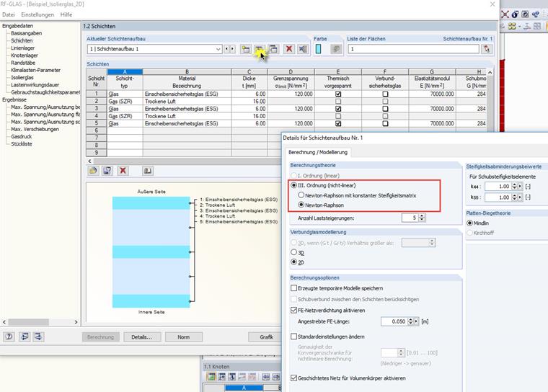Copy the current layer composition
Viewport: 548px width, 392px height.
[x=273, y=49]
